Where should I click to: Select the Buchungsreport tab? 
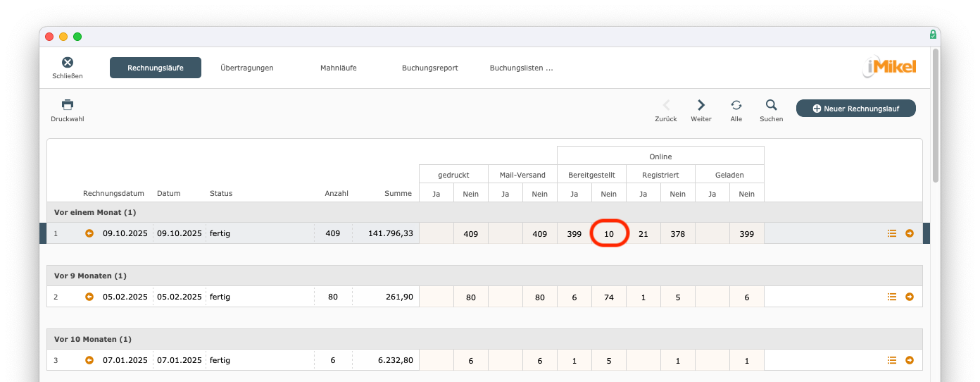pyautogui.click(x=429, y=68)
